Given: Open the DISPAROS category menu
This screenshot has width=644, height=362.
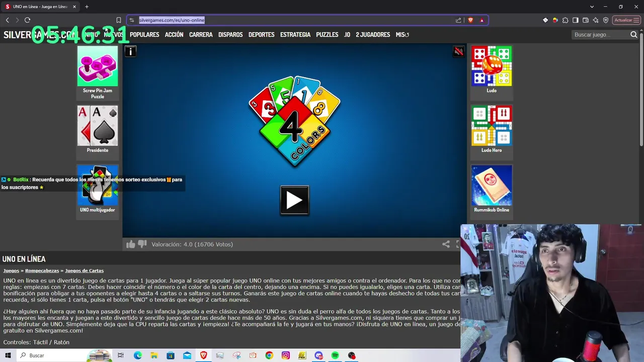Looking at the screenshot, I should click(x=230, y=35).
